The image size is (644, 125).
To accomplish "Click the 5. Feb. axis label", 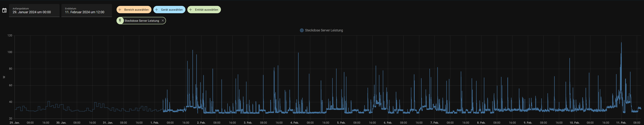I will [x=341, y=123].
